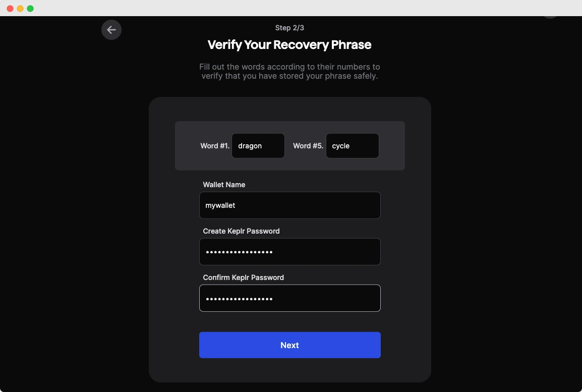Click the dotted password text
Image resolution: width=582 pixels, height=392 pixels.
[239, 251]
